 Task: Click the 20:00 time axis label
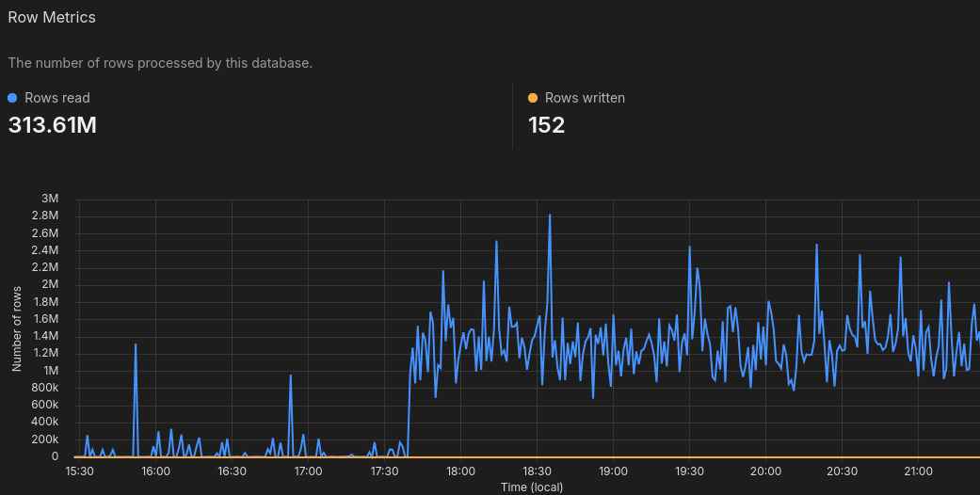(765, 471)
